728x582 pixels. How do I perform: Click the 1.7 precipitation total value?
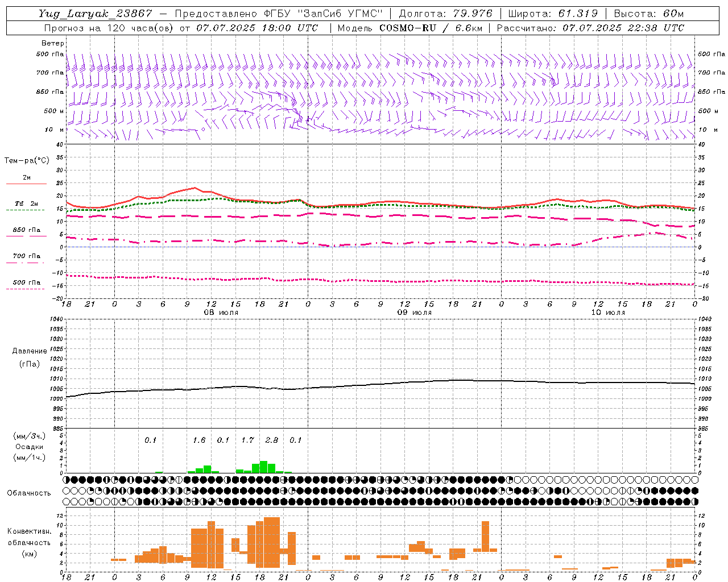[x=247, y=440]
